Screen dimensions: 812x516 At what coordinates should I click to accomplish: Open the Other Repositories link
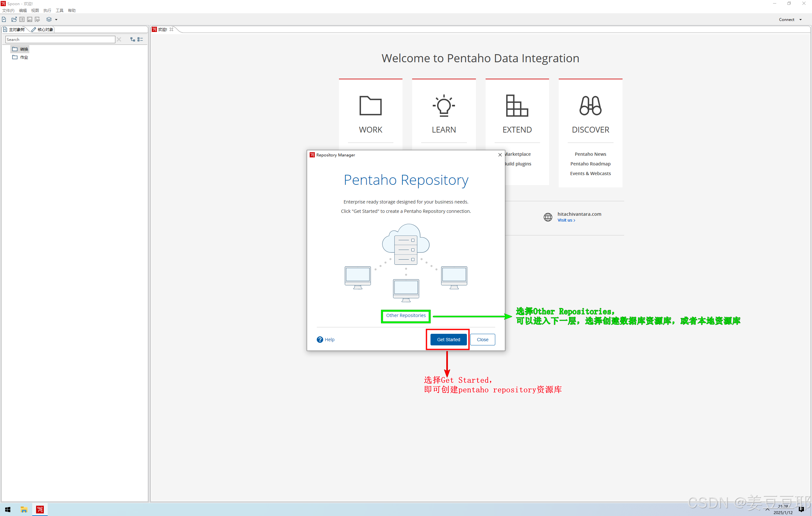406,315
